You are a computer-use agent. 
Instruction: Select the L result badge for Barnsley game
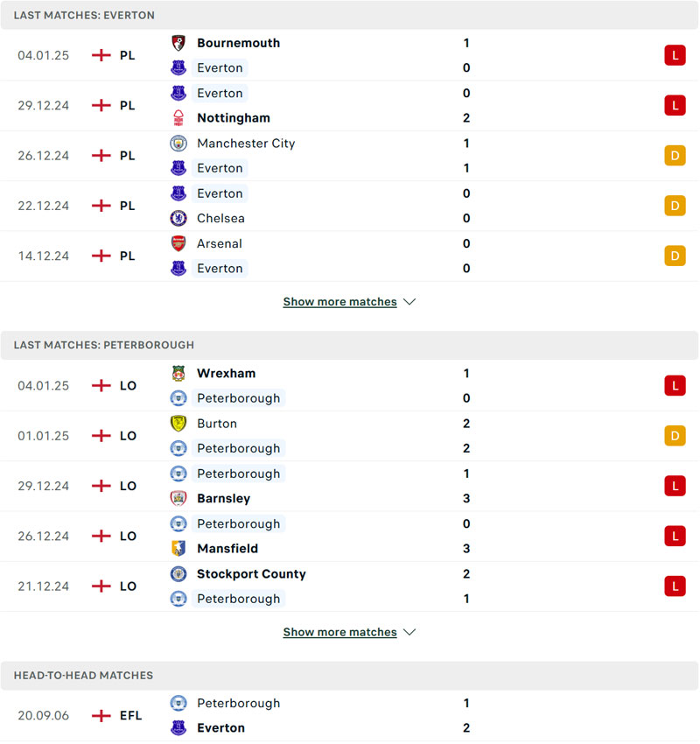coord(675,486)
